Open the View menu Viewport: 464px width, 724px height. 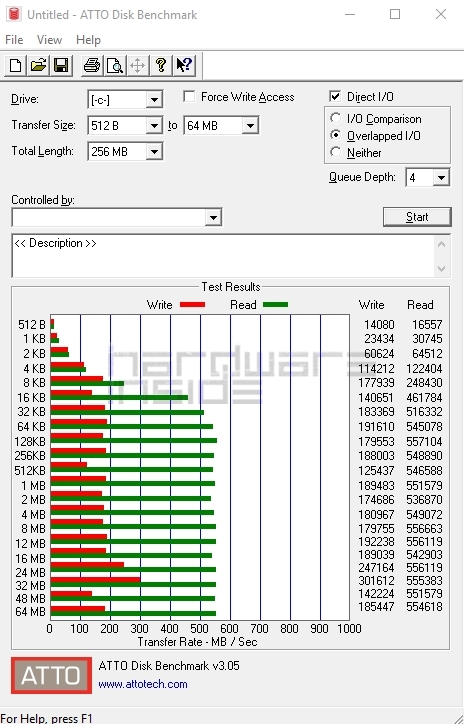(x=49, y=40)
